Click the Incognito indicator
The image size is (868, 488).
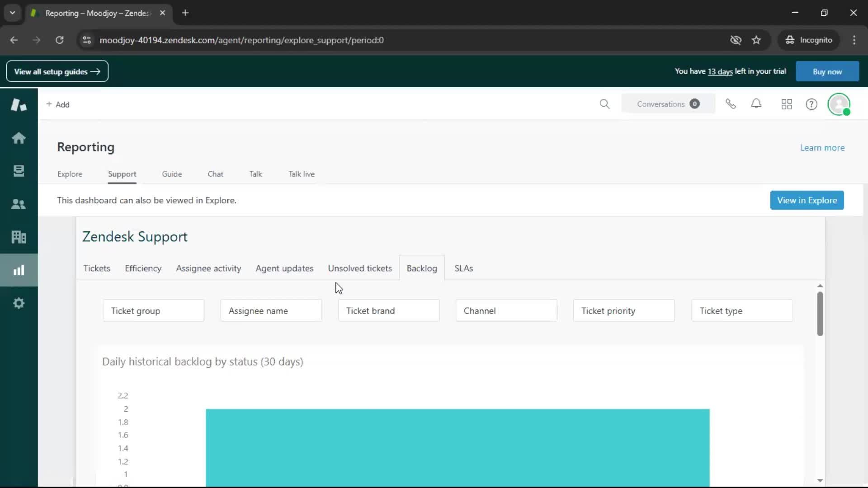(x=809, y=40)
